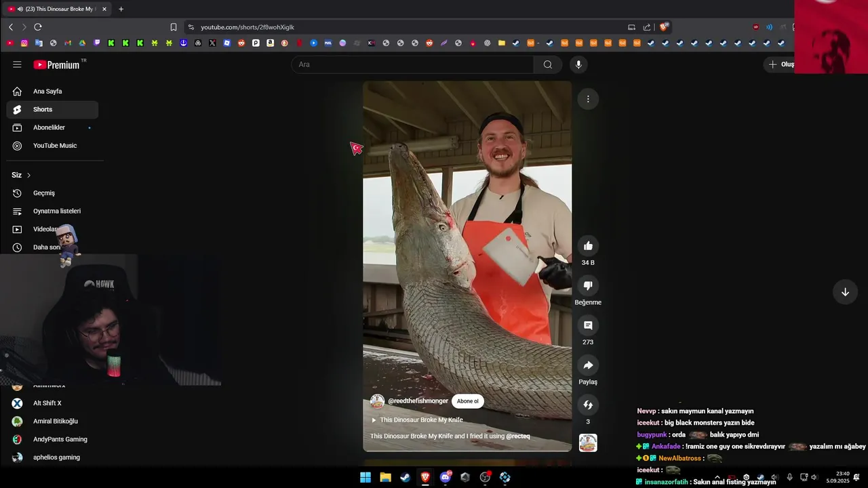The height and width of the screenshot is (488, 868).
Task: Open the comments with 273 count
Action: point(588,325)
